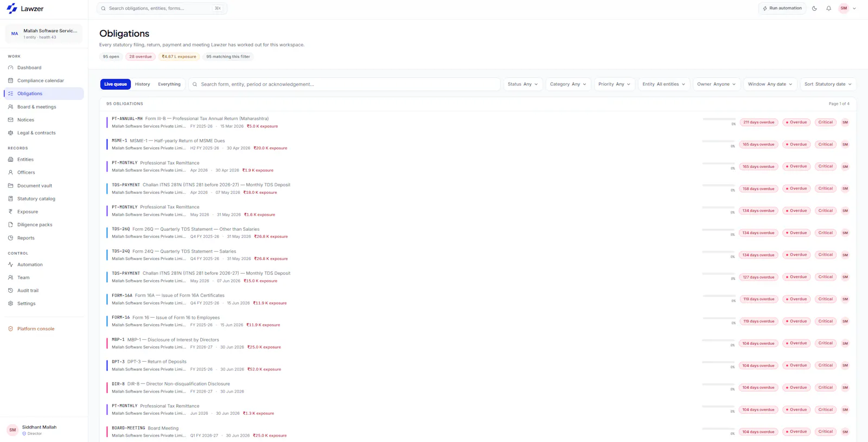Open the Compliance calendar page
The width and height of the screenshot is (868, 442).
tap(44, 81)
